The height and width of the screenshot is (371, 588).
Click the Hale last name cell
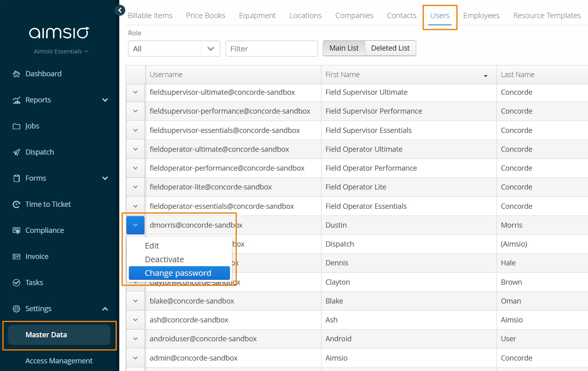(x=542, y=263)
